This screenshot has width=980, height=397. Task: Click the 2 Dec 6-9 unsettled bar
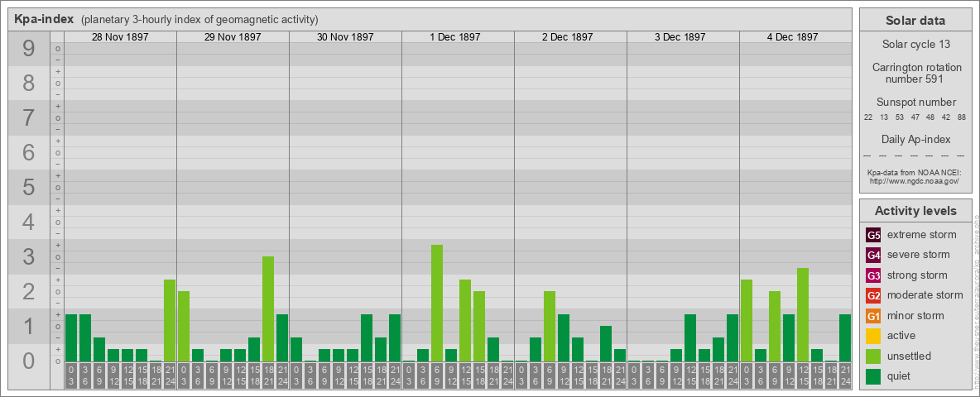(x=550, y=327)
